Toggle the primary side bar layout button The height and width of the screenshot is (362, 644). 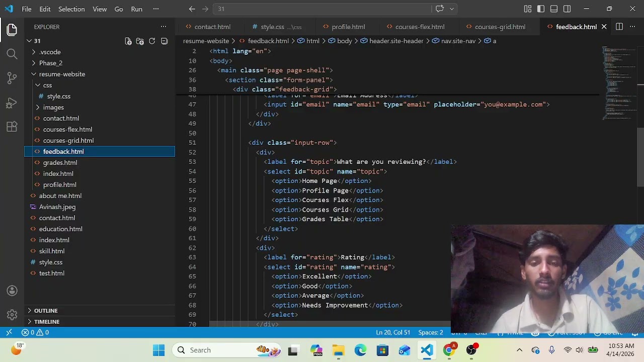(x=541, y=9)
